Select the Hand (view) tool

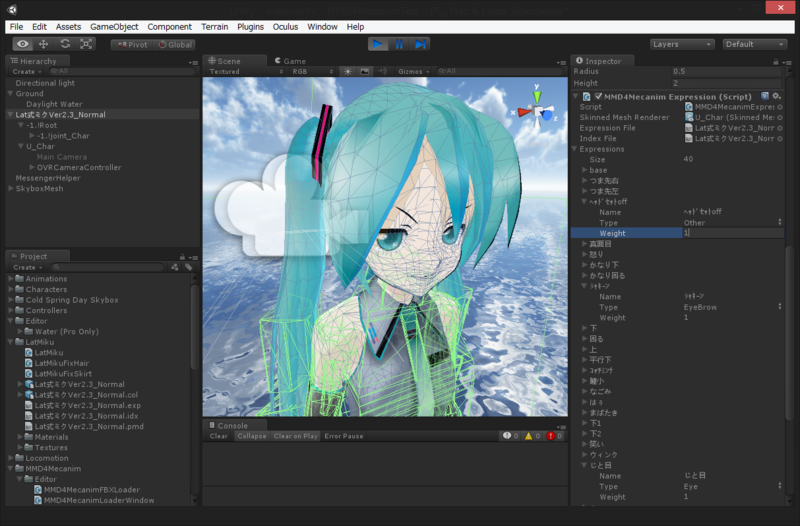(x=23, y=44)
